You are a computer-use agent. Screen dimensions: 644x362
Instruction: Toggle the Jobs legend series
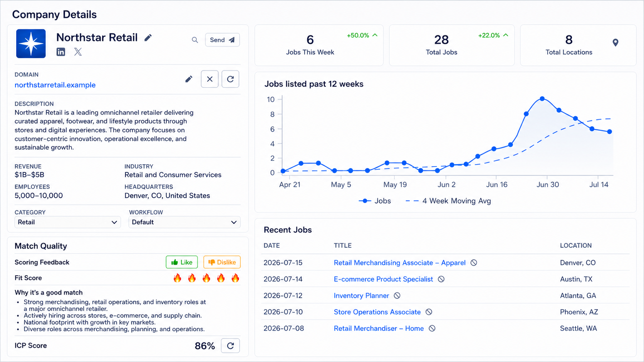coord(374,201)
